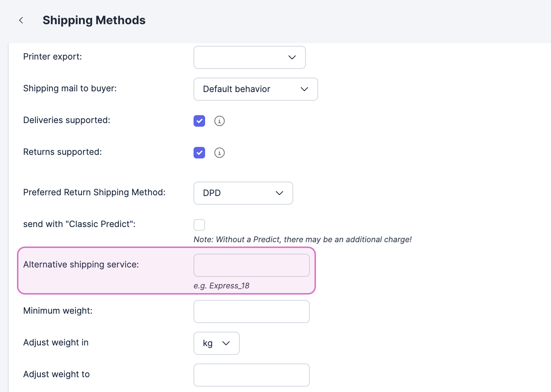The width and height of the screenshot is (551, 392).
Task: Disable the Returns supported checkbox
Action: pyautogui.click(x=199, y=153)
